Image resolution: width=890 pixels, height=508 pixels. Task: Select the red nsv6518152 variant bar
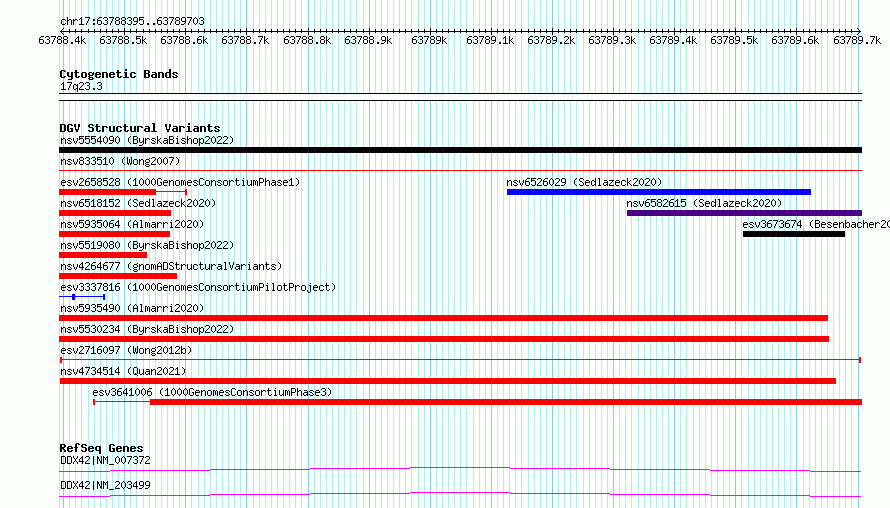(115, 213)
